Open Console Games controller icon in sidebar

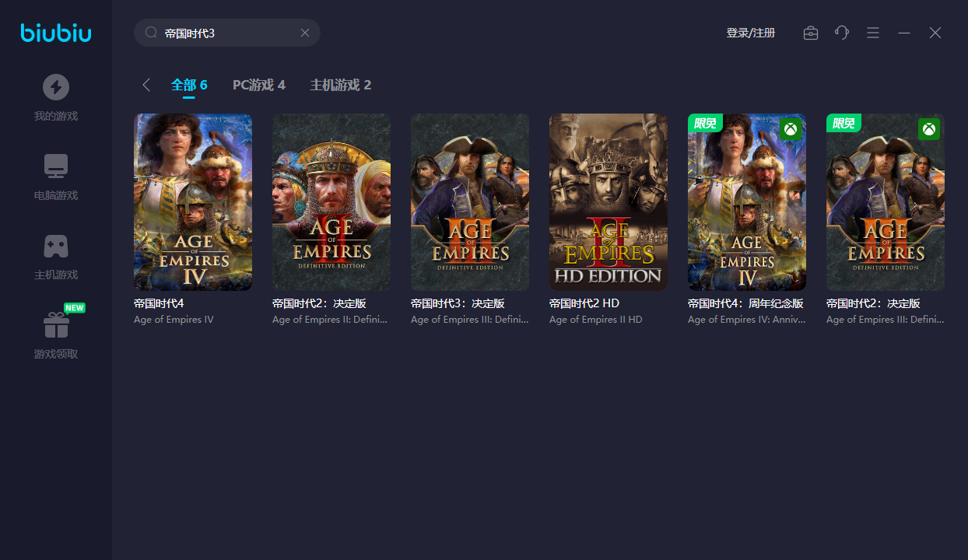tap(56, 246)
